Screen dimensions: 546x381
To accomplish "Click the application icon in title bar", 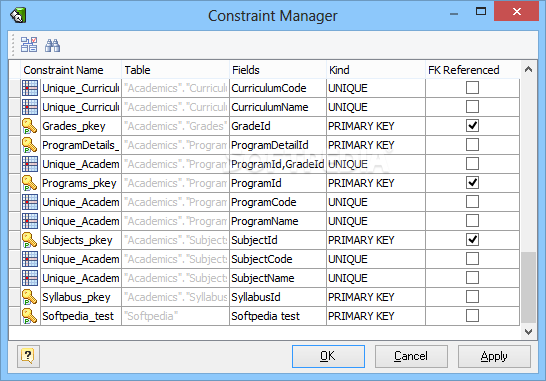I will click(x=18, y=15).
